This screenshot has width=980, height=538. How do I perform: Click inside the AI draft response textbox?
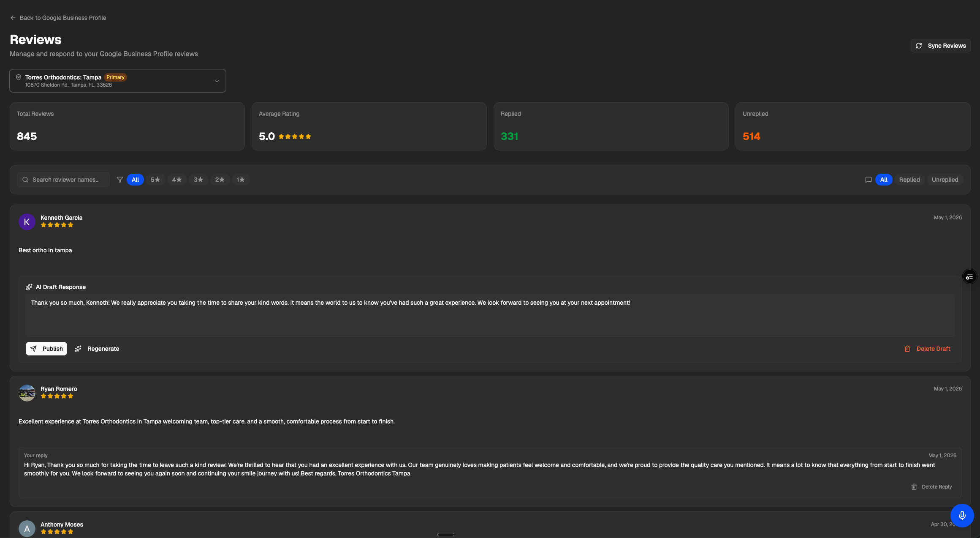[x=490, y=316]
